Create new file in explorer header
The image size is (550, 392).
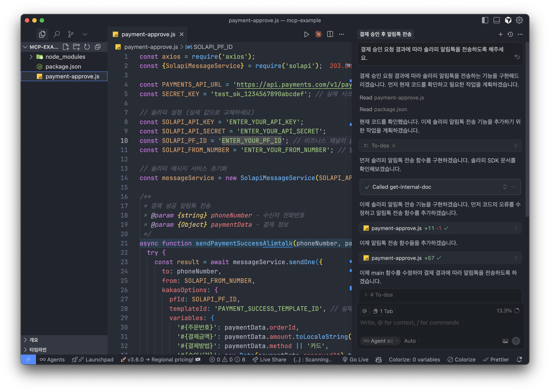[66, 47]
